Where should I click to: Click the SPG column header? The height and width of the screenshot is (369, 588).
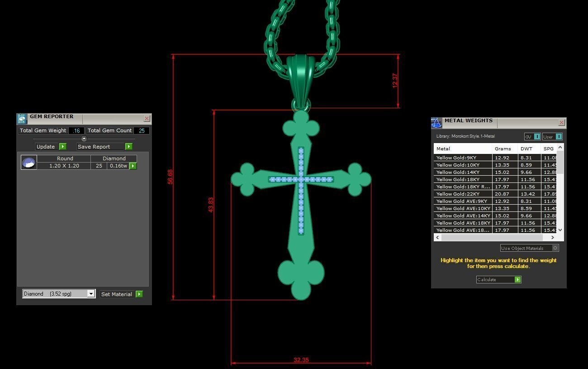click(x=549, y=149)
